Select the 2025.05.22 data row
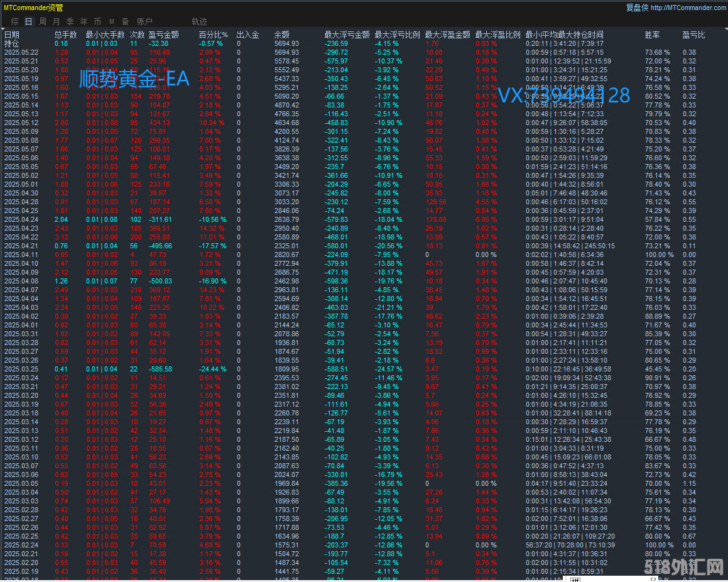Image resolution: width=728 pixels, height=582 pixels. [x=21, y=53]
